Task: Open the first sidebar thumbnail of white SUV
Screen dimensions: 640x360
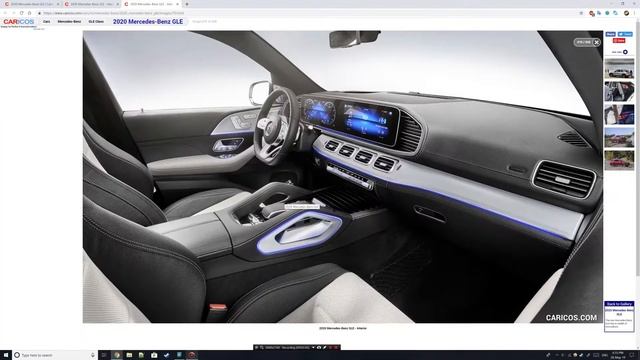Action: tap(619, 68)
